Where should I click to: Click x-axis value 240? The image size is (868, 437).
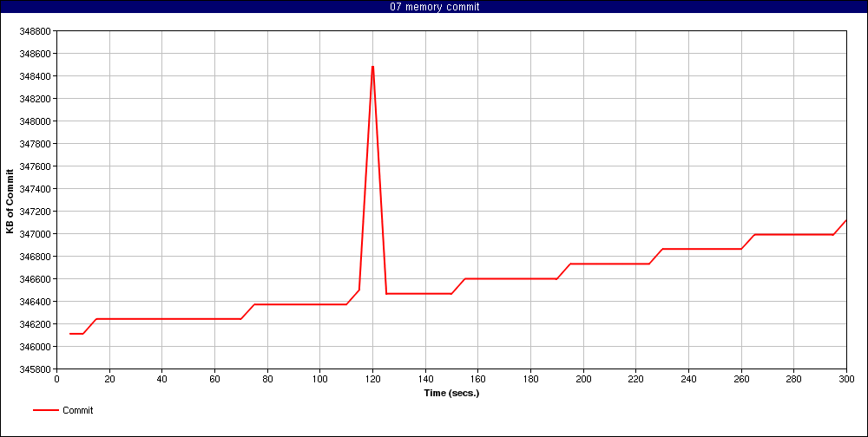click(x=688, y=379)
